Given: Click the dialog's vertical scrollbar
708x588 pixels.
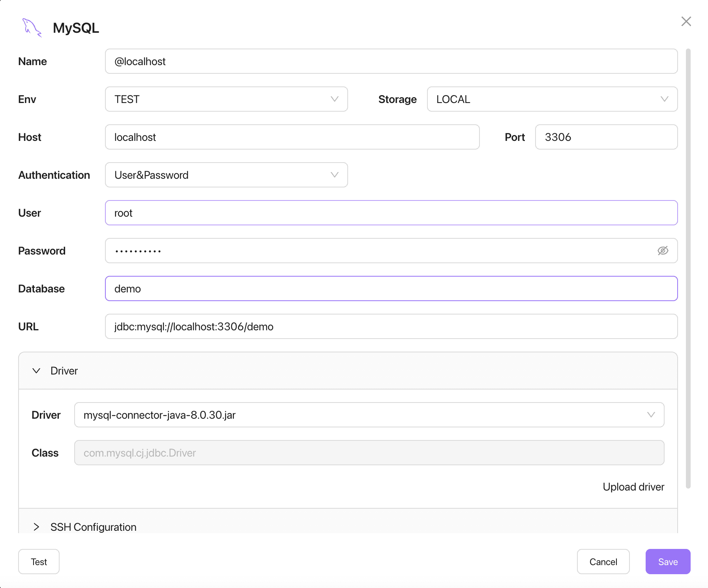Looking at the screenshot, I should click(x=688, y=268).
